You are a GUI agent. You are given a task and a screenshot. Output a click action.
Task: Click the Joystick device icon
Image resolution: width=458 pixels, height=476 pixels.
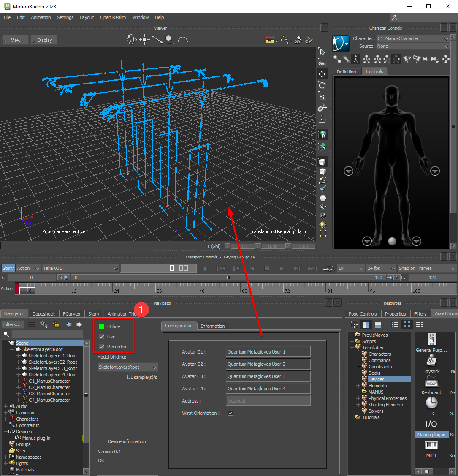point(431,361)
